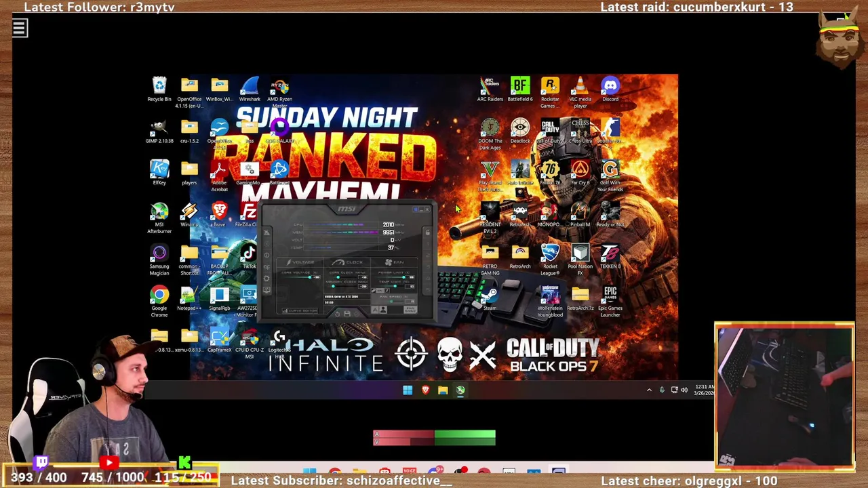868x488 pixels.
Task: Open Afterburner Curve Editor
Action: click(x=300, y=311)
